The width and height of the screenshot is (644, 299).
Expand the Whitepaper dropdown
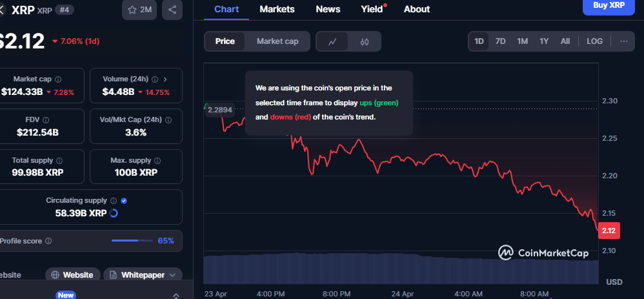click(172, 274)
